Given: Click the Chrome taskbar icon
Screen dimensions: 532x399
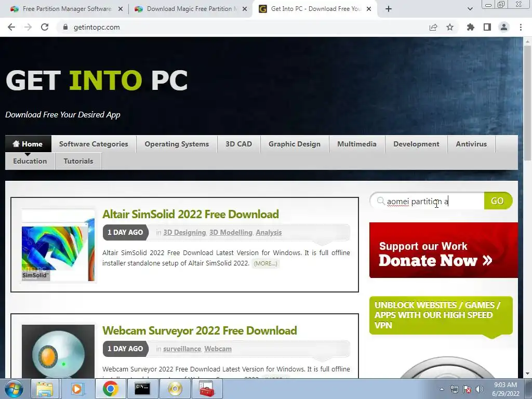Looking at the screenshot, I should (x=110, y=389).
